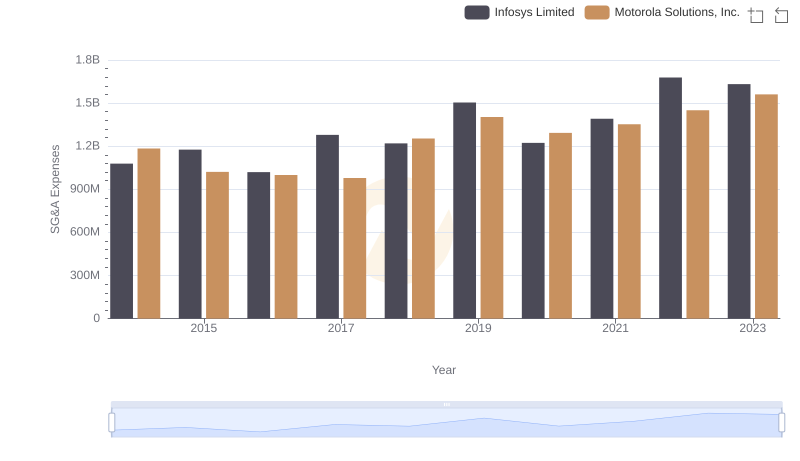
Task: Click the 0 y-axis label
Action: [x=96, y=319]
